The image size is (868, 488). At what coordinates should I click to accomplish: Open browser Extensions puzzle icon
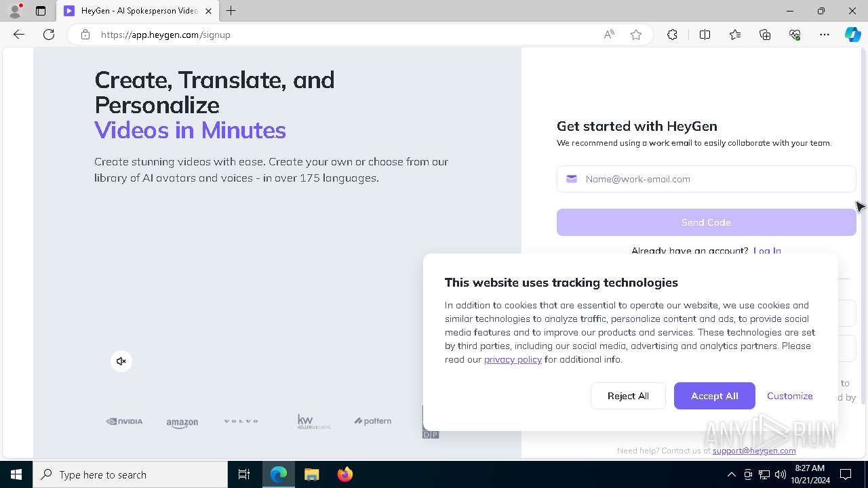pyautogui.click(x=672, y=35)
